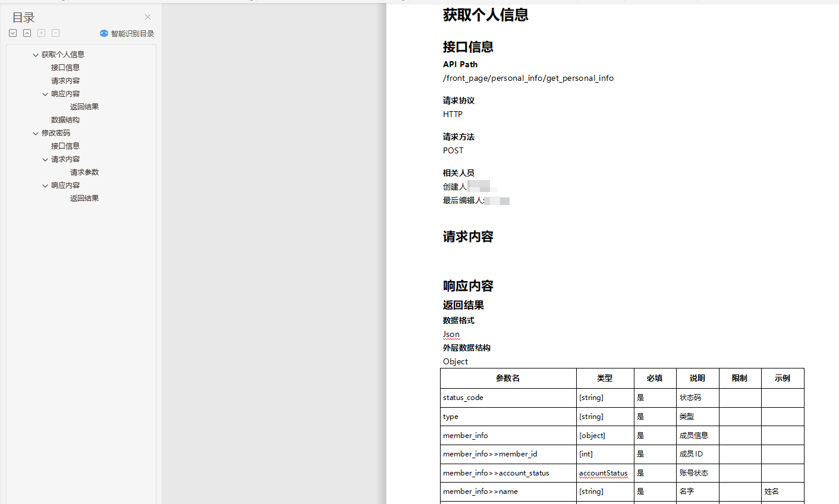The width and height of the screenshot is (839, 504).
Task: Click the status_code cell in the table
Action: (x=463, y=398)
